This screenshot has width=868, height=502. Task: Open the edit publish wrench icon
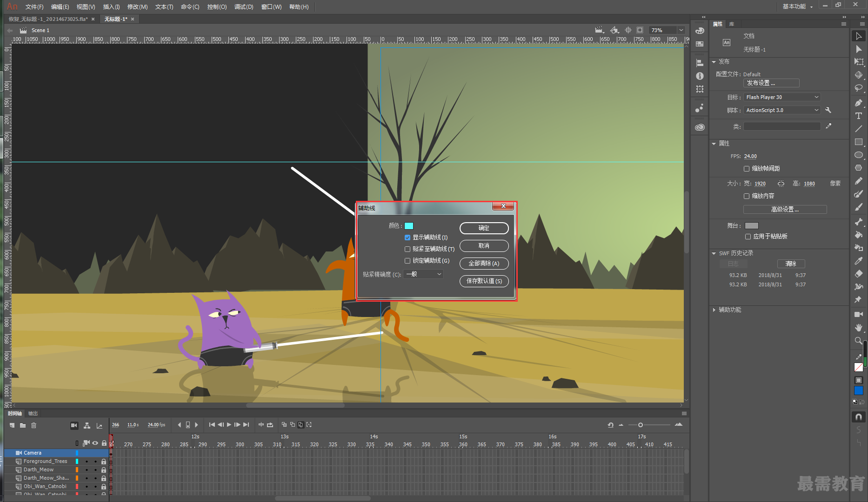(828, 110)
